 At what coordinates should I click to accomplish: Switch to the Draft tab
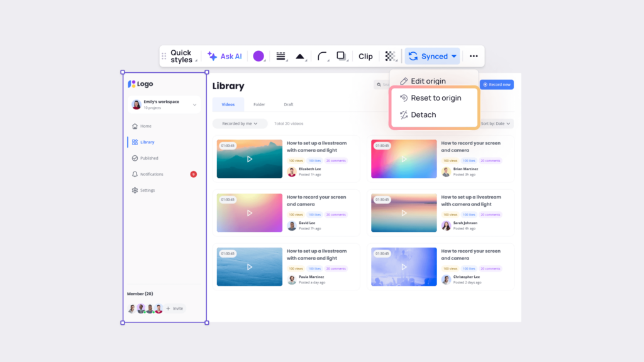(289, 104)
